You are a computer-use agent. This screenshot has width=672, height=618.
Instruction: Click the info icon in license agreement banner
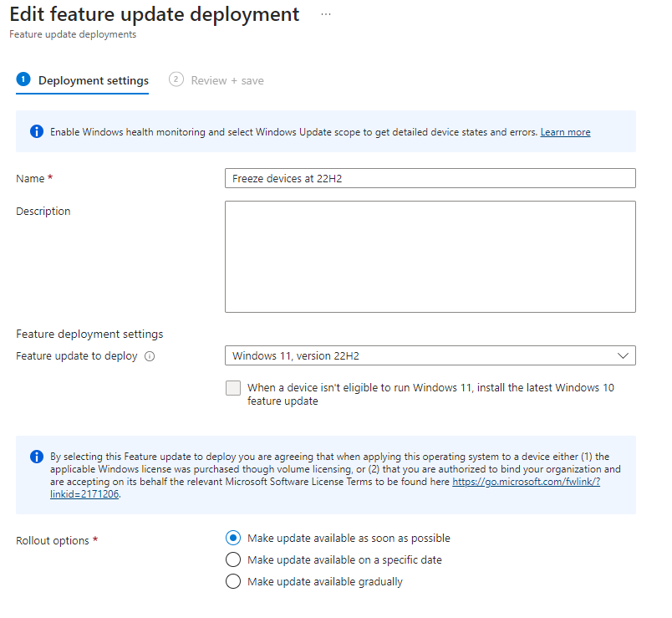(x=37, y=457)
